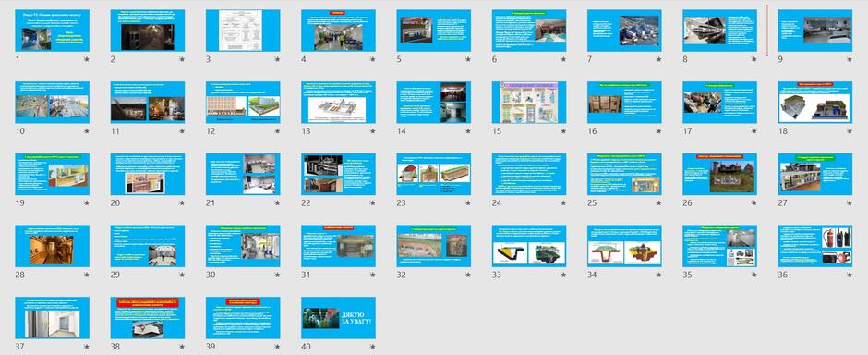Viewport: 868px width, 355px height.
Task: Open slide 26 showing the house illustration
Action: coord(719,174)
